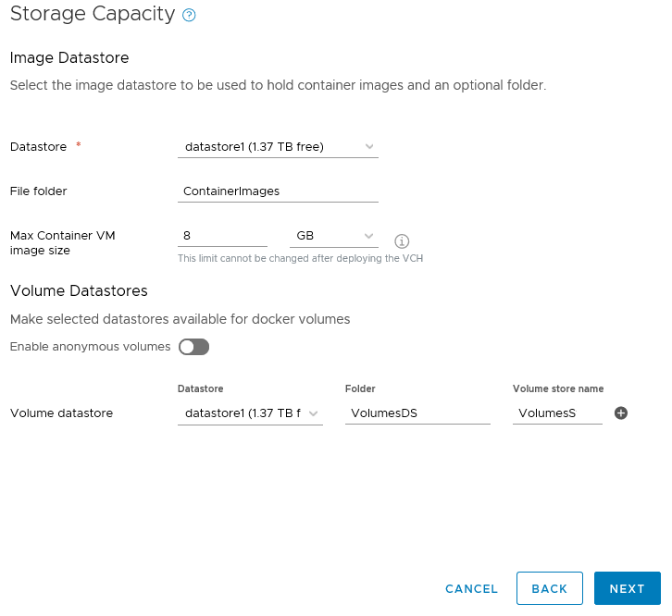Screen dimensions: 672x616
Task: Click 'Make selected datastores available' description
Action: point(180,319)
